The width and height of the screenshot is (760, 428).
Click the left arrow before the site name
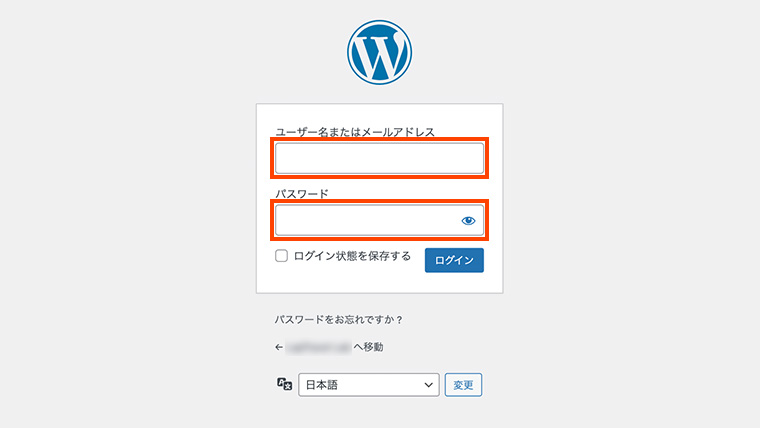coord(279,348)
